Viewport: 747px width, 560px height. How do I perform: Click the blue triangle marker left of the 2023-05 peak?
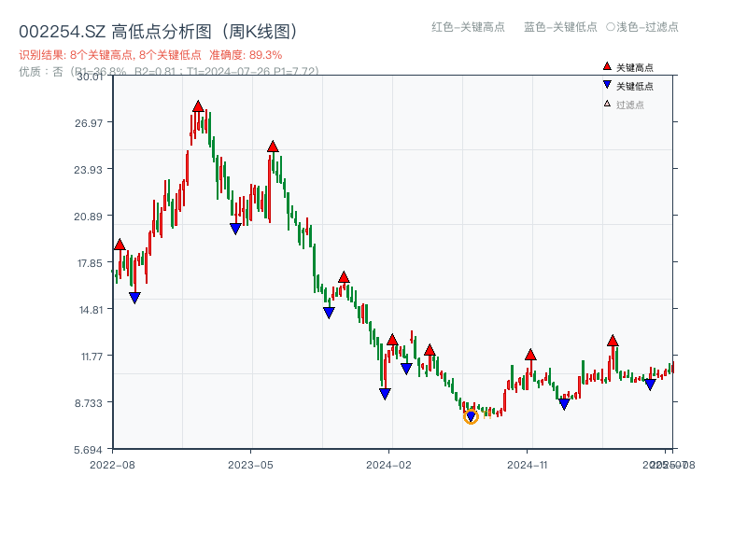click(x=234, y=227)
